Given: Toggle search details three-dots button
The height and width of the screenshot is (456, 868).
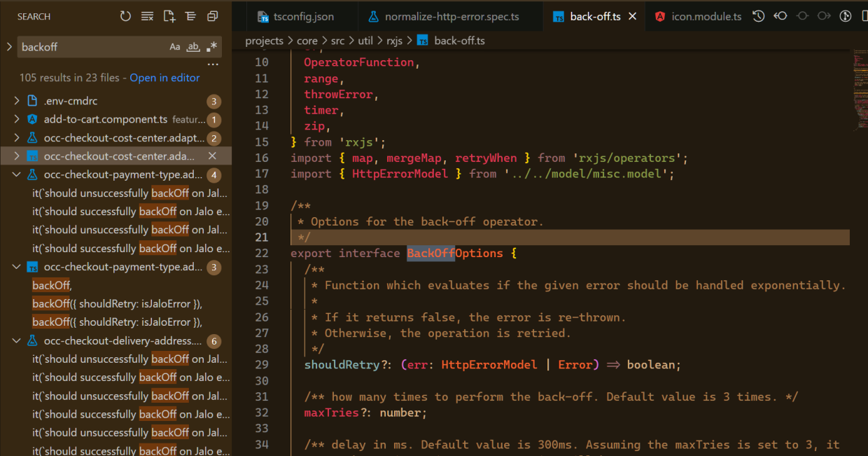Looking at the screenshot, I should click(x=213, y=64).
